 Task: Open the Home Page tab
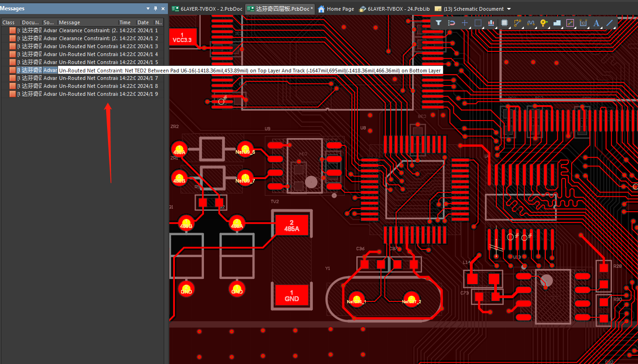[x=336, y=9]
